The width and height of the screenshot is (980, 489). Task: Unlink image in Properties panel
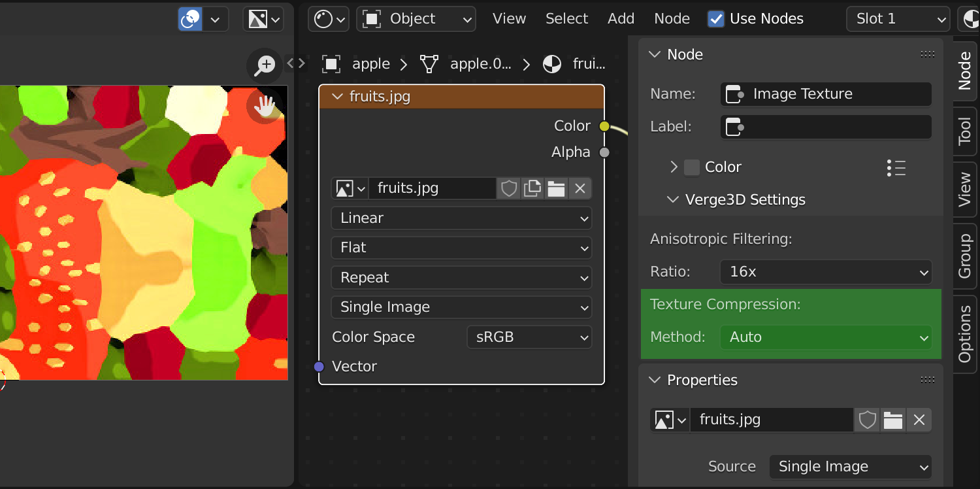tap(919, 420)
